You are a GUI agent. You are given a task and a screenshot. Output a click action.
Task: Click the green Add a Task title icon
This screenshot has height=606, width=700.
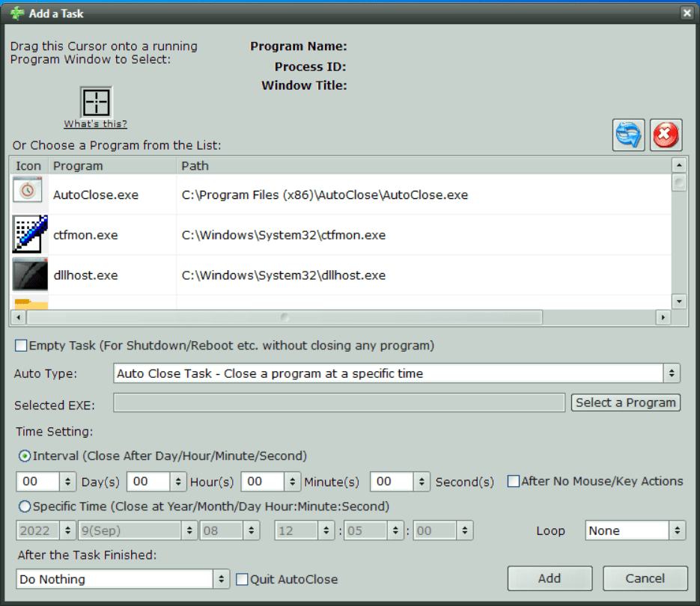tap(17, 13)
